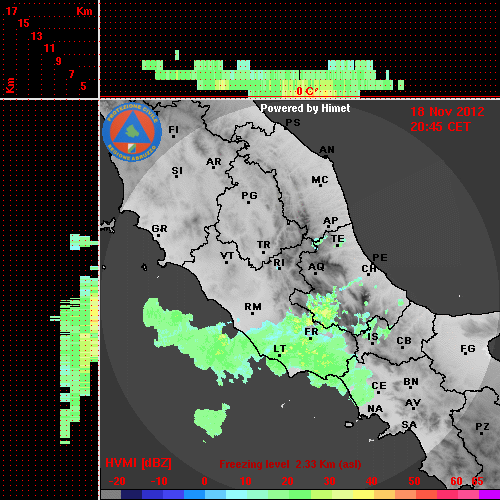Click the 15 km altitude scale label
Viewport: 500px width, 500px height.
click(x=24, y=23)
